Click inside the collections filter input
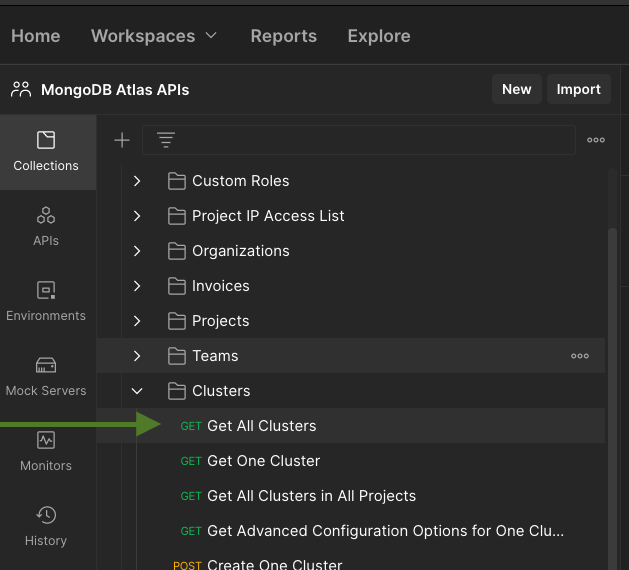The image size is (629, 570). (x=359, y=140)
